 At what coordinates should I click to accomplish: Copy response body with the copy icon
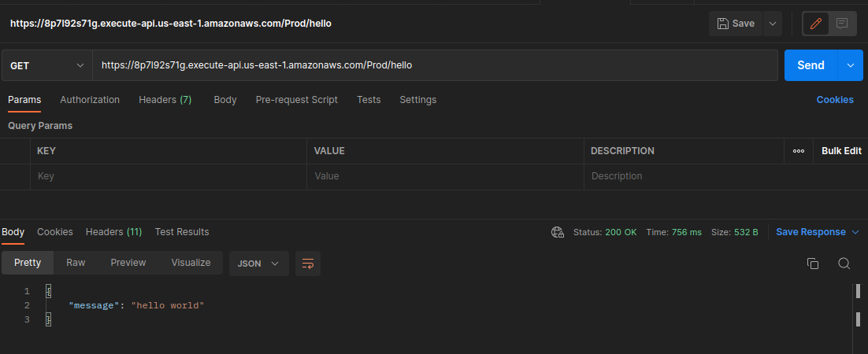(x=813, y=264)
